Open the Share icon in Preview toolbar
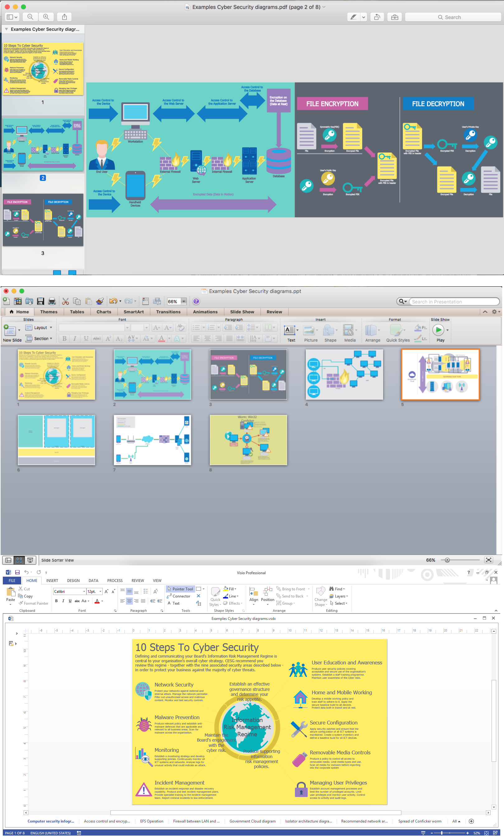The height and width of the screenshot is (839, 504). coord(64,17)
